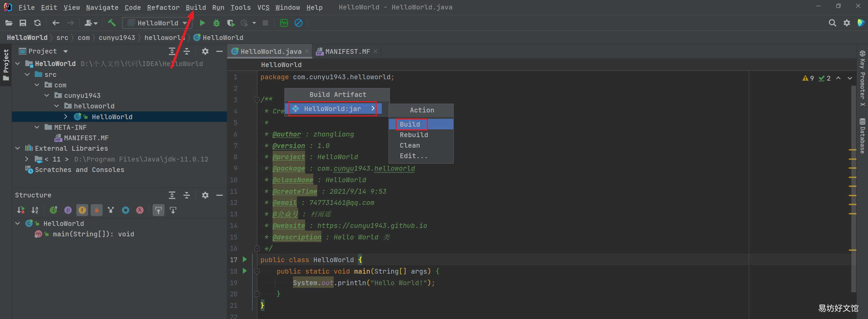Click the green monitor toolbar icon
The image size is (868, 319).
284,23
